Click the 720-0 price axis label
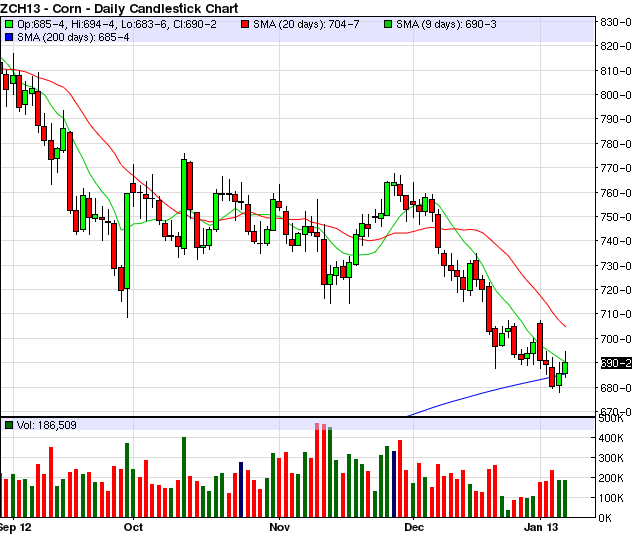This screenshot has width=640, height=536. [616, 290]
